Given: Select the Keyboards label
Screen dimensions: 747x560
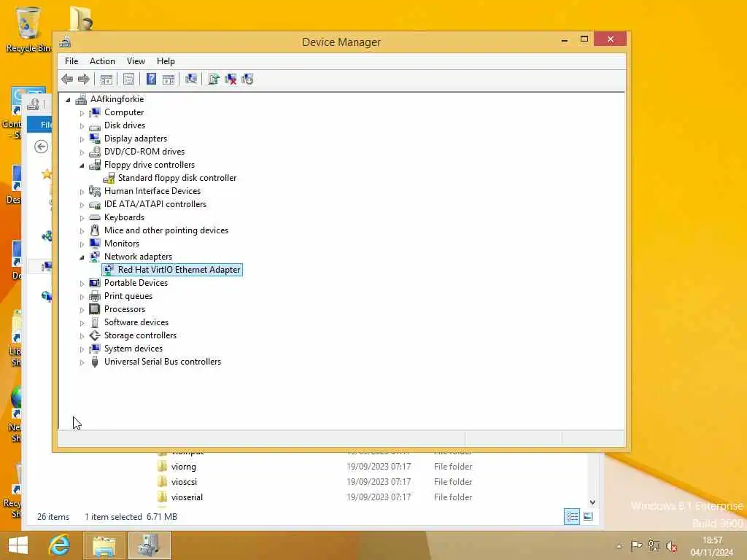Looking at the screenshot, I should 124,217.
